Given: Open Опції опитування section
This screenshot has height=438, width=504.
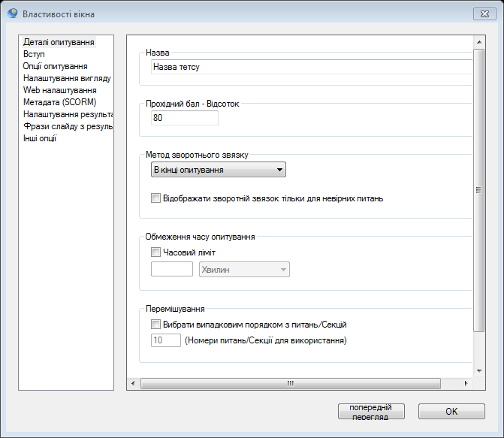Looking at the screenshot, I should click(55, 66).
